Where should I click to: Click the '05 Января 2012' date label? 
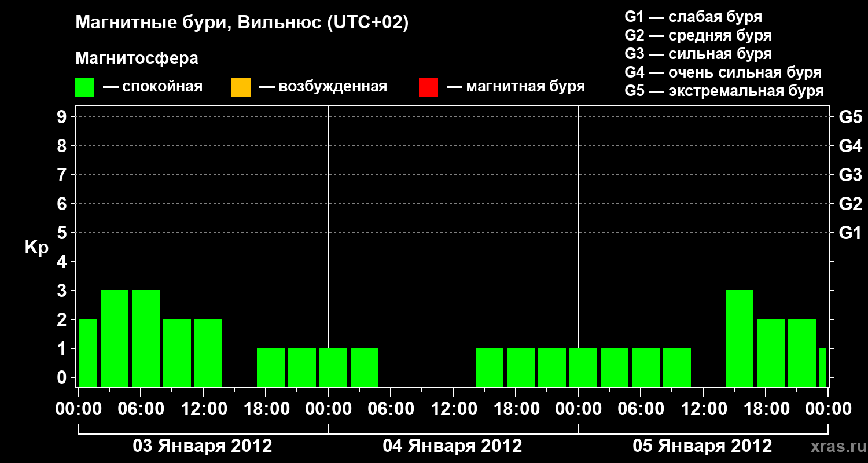[x=703, y=446]
